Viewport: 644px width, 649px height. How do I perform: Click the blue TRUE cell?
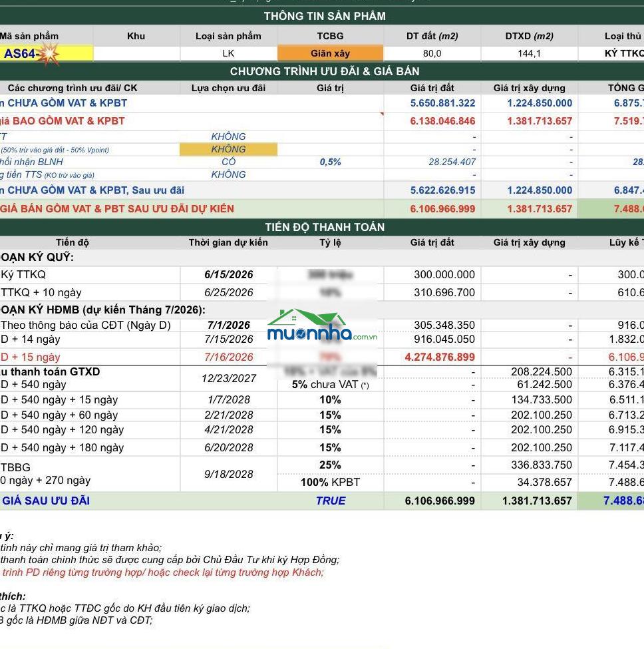(x=331, y=501)
